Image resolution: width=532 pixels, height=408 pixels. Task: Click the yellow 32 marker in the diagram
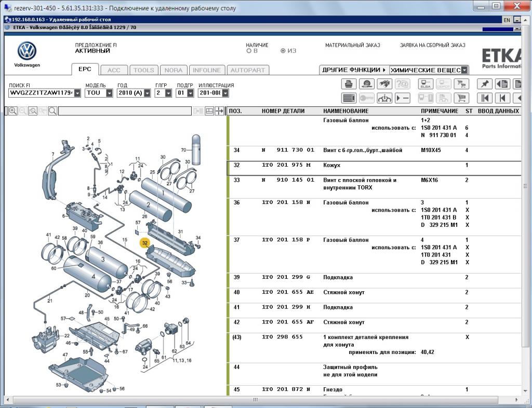tap(145, 242)
